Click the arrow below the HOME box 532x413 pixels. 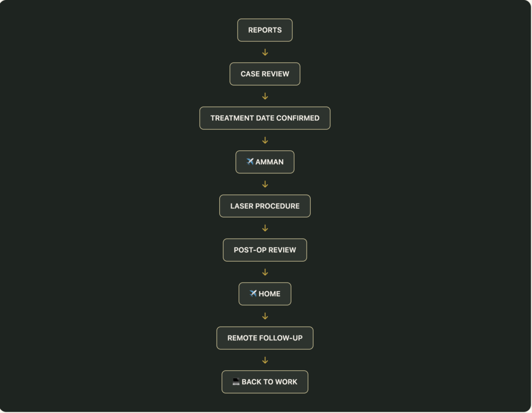(x=265, y=316)
